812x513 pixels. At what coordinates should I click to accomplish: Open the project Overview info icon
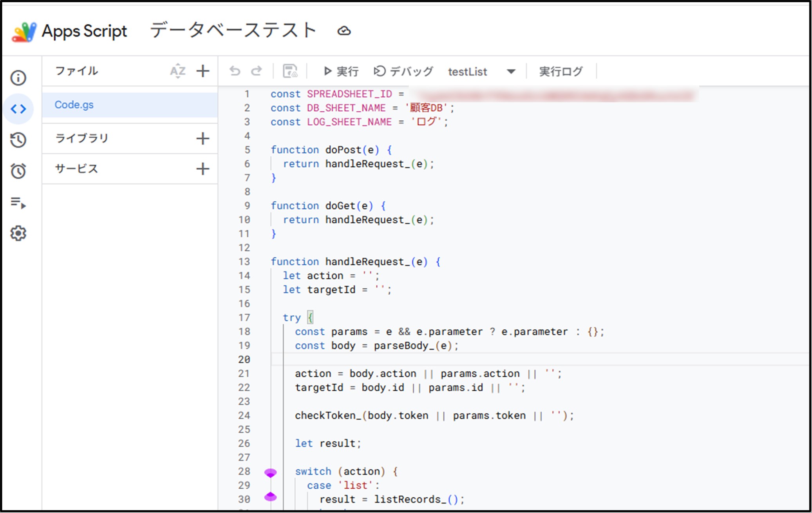coord(18,78)
